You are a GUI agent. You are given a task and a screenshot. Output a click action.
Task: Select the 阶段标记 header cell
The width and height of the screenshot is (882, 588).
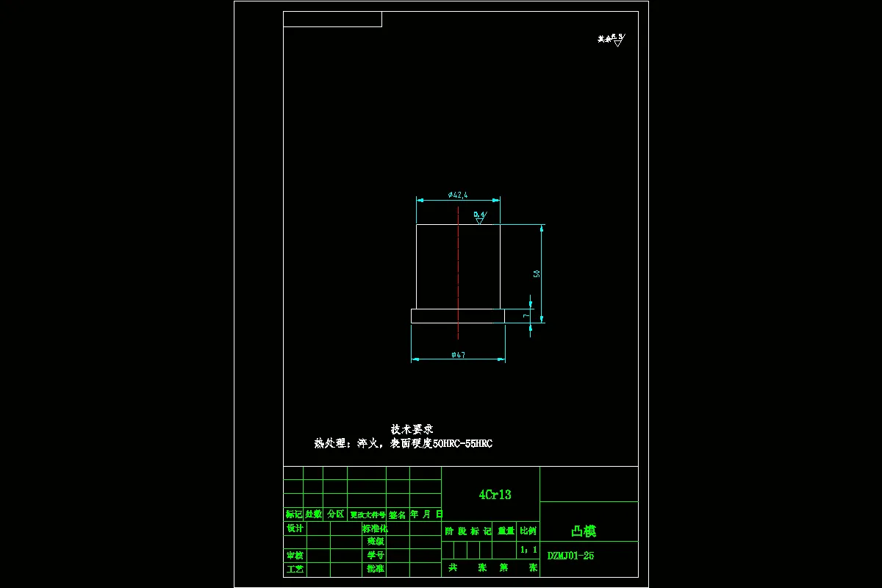467,531
